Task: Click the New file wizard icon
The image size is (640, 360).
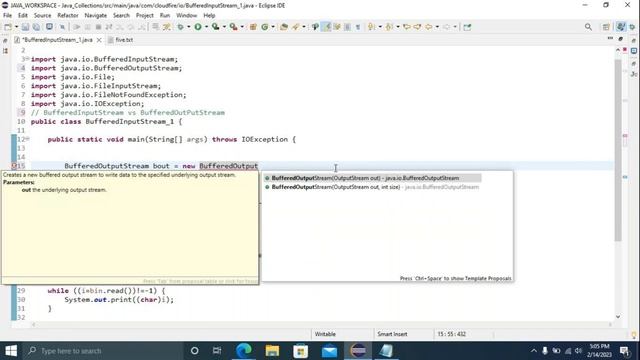Action: pos(7,27)
